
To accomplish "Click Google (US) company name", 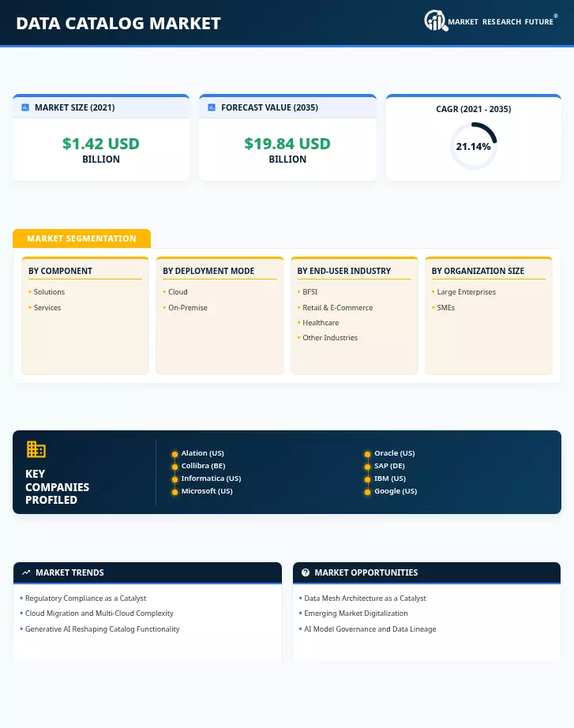I will click(x=396, y=491).
